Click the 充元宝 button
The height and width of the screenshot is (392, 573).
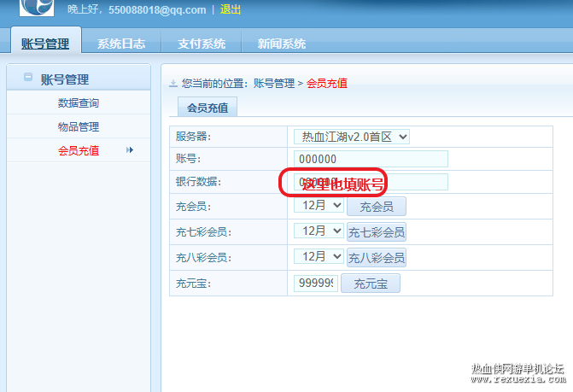click(x=371, y=284)
